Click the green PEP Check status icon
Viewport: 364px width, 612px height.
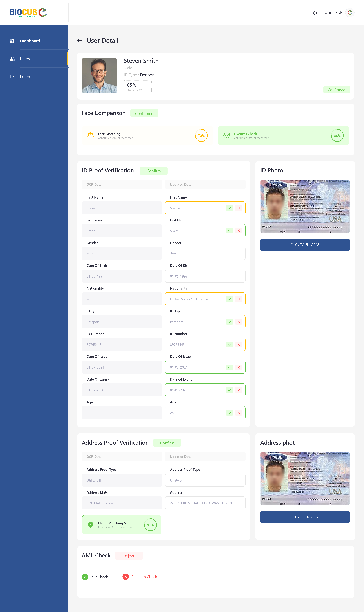tap(85, 577)
